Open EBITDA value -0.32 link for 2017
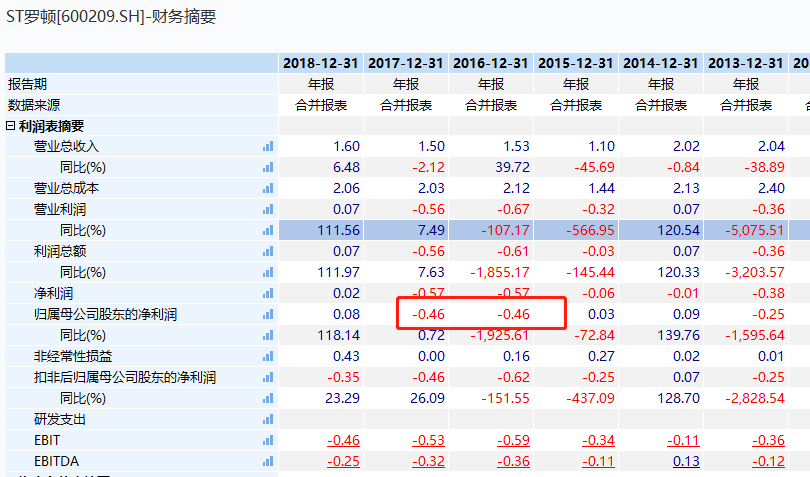This screenshot has width=810, height=477. 428,461
